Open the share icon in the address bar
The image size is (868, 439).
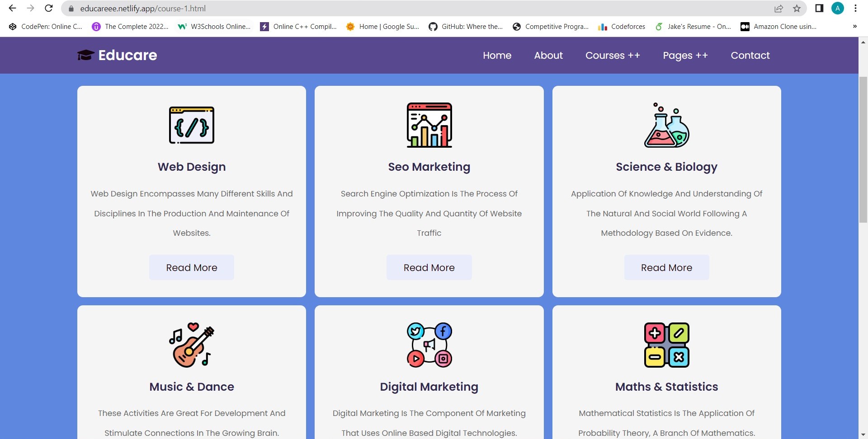[779, 8]
